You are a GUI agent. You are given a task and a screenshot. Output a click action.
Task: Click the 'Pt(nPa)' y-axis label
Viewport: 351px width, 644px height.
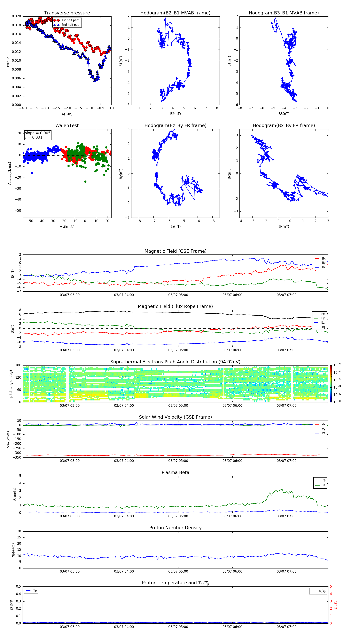8,61
